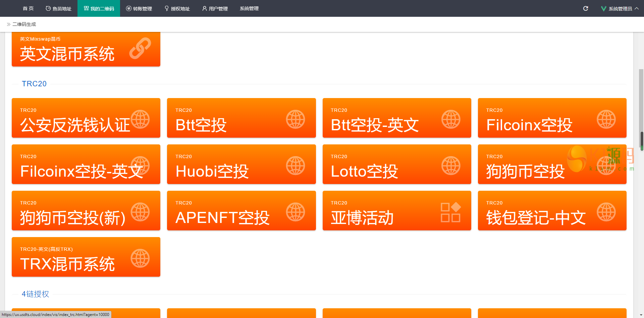Click globe icon on 公安反洗钱认证 card
This screenshot has height=318, width=644.
pos(140,119)
